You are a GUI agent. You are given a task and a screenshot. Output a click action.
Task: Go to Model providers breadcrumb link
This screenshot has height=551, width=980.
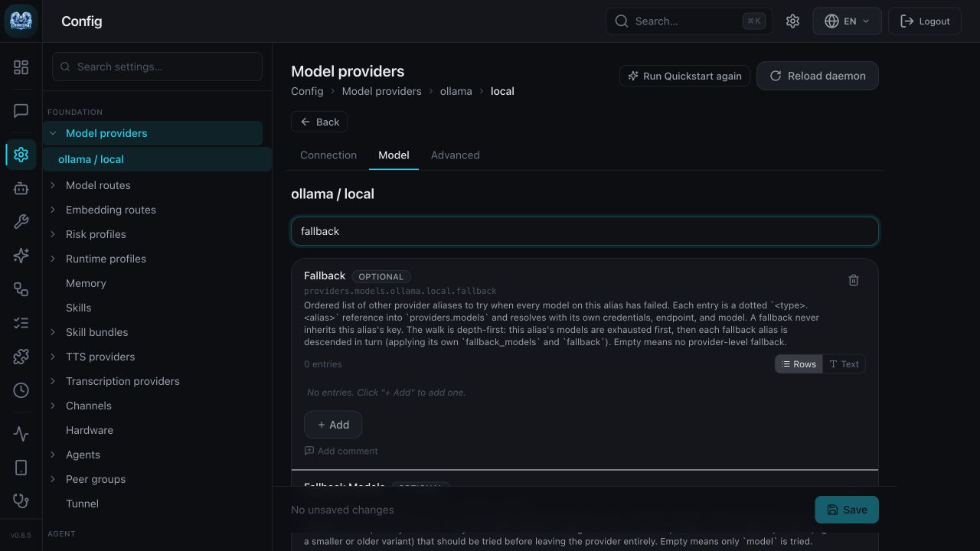[x=381, y=91]
